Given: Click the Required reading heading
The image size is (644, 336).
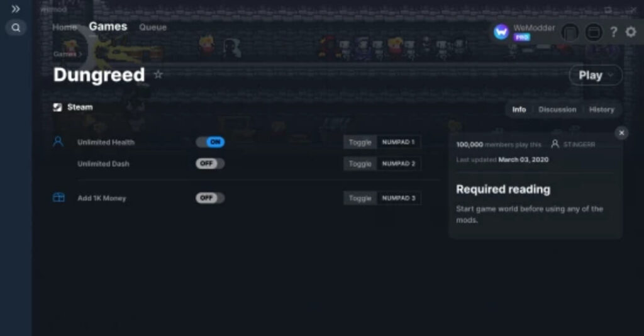Looking at the screenshot, I should [503, 189].
